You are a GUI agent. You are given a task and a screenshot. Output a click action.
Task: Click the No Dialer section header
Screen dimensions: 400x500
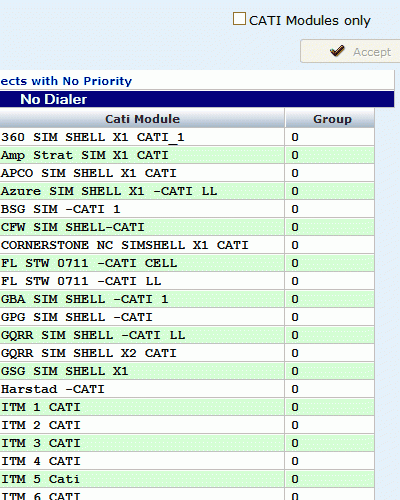tap(197, 99)
